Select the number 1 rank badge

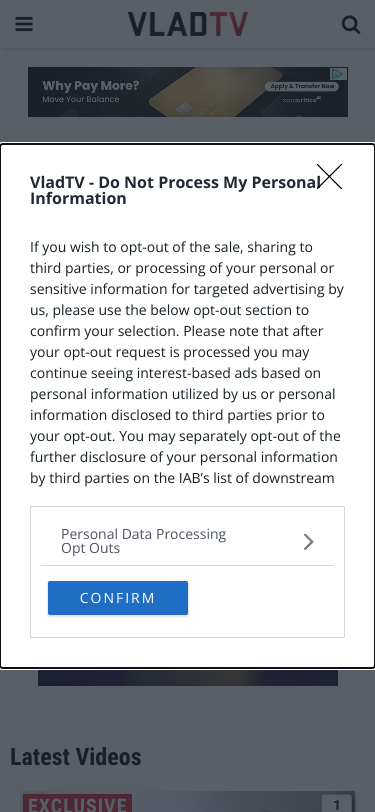pos(337,804)
